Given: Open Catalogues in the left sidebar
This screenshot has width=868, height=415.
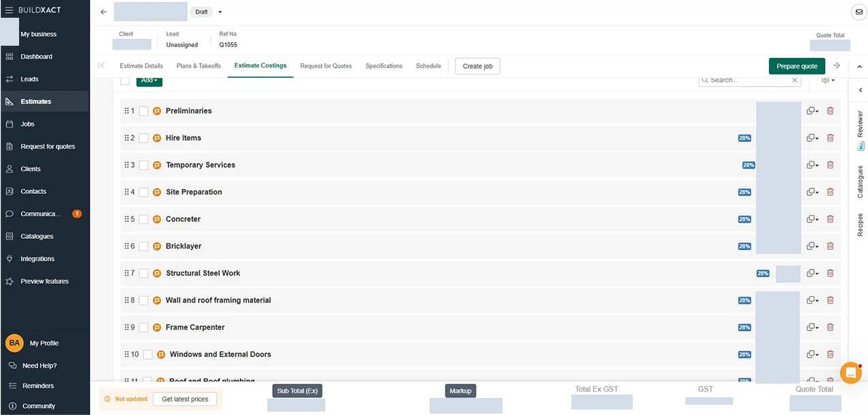Looking at the screenshot, I should [x=37, y=236].
